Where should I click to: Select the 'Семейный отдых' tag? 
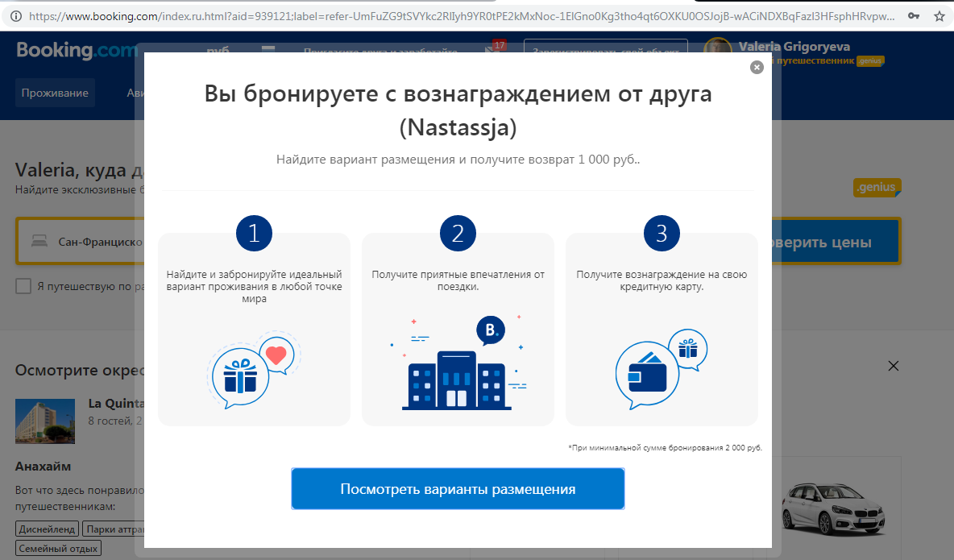click(58, 549)
